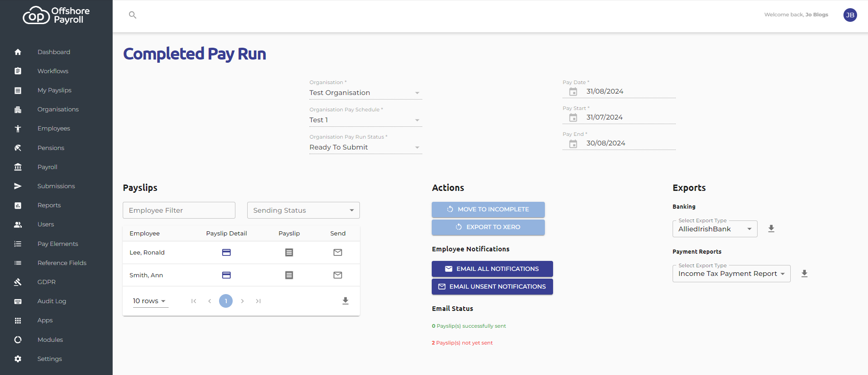Select page 1 in payslips pagination
This screenshot has height=375, width=868.
coord(226,301)
